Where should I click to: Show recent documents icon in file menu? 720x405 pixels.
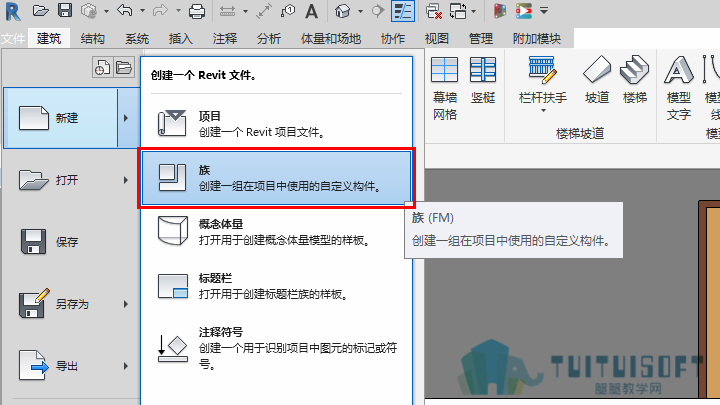[x=102, y=68]
